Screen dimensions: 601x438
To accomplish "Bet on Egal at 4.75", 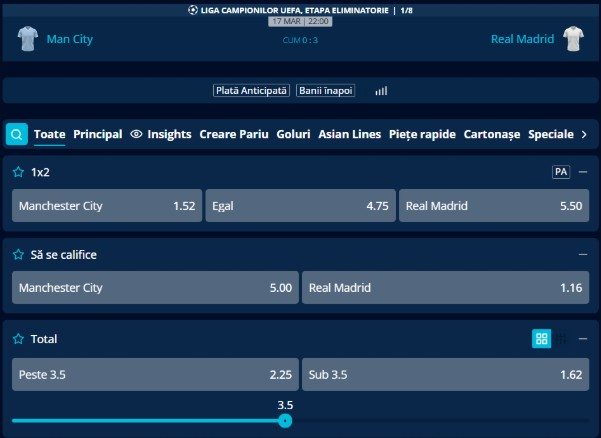I will 301,205.
